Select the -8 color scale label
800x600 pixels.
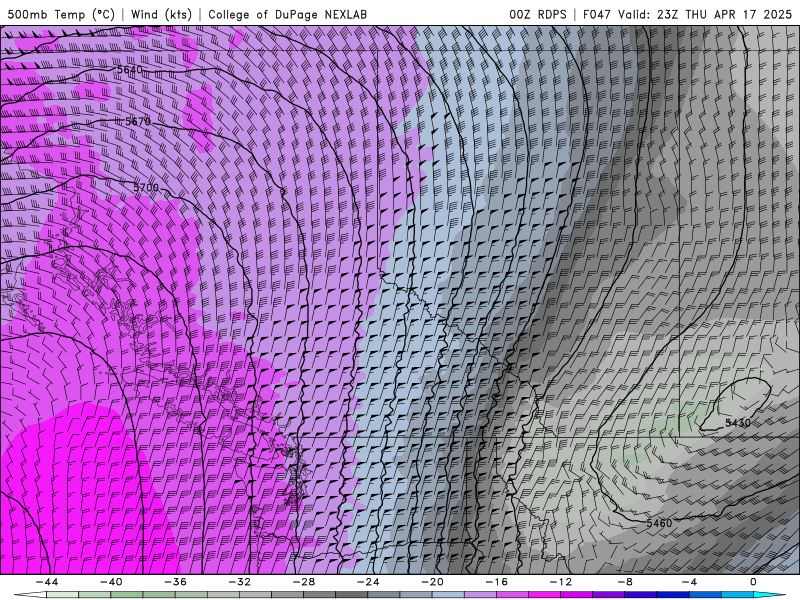[625, 582]
